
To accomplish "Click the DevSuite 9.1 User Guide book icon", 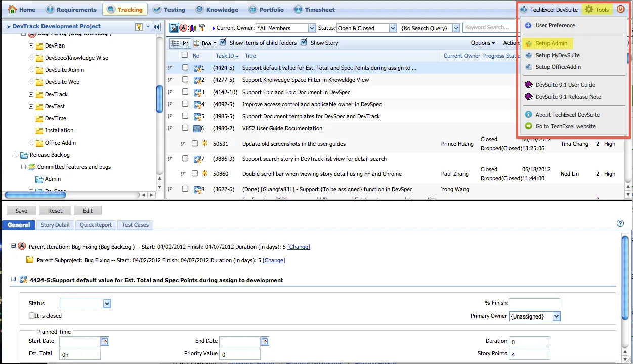I will [528, 85].
